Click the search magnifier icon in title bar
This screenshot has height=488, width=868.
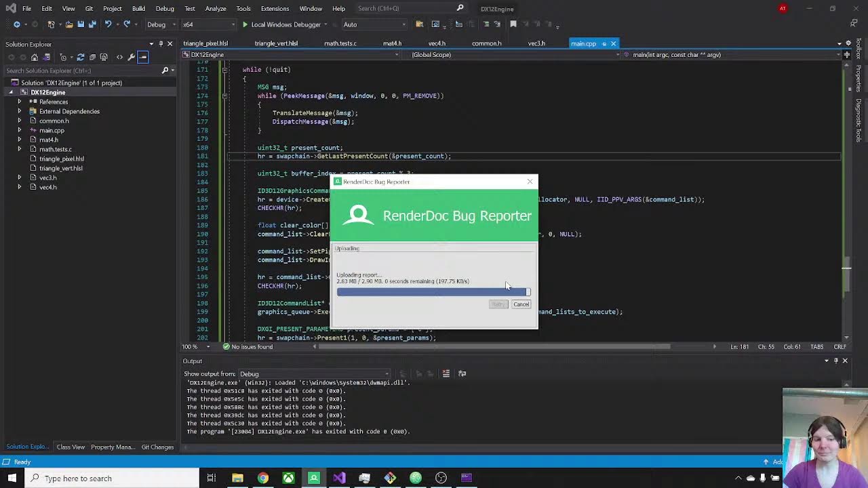(x=460, y=8)
